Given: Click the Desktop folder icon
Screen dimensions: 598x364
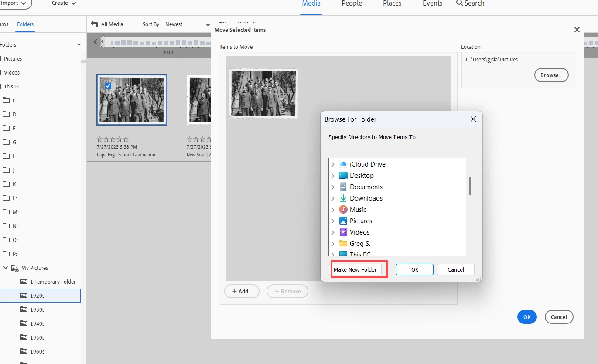Looking at the screenshot, I should pyautogui.click(x=343, y=175).
